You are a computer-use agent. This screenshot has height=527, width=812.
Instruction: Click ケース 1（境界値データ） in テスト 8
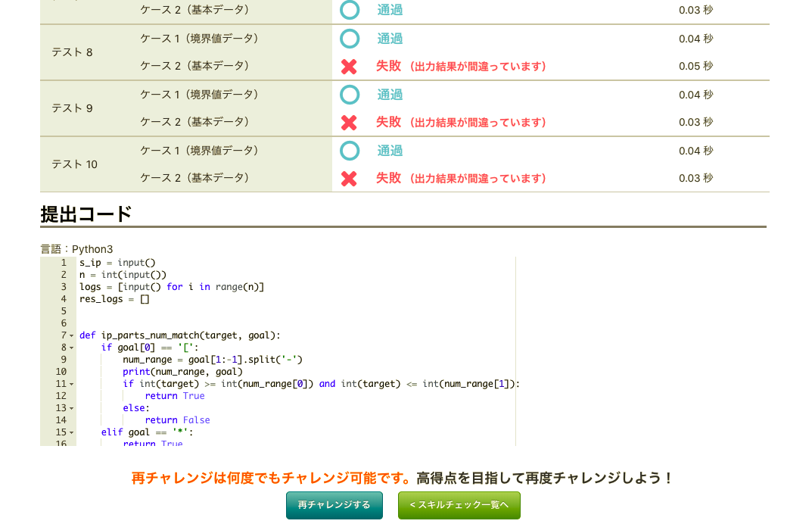coord(199,39)
